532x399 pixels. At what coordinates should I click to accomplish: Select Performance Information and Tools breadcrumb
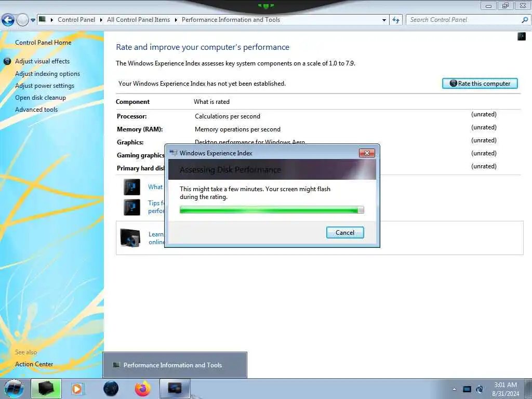click(231, 20)
